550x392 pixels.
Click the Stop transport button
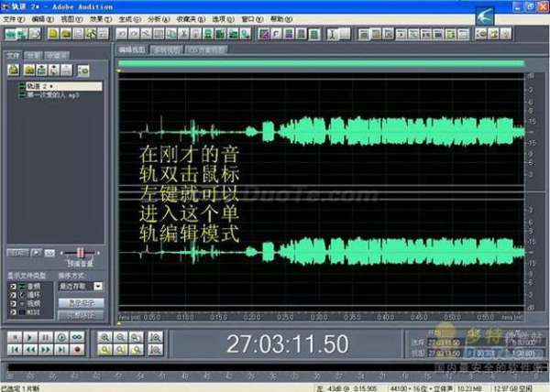(x=15, y=337)
